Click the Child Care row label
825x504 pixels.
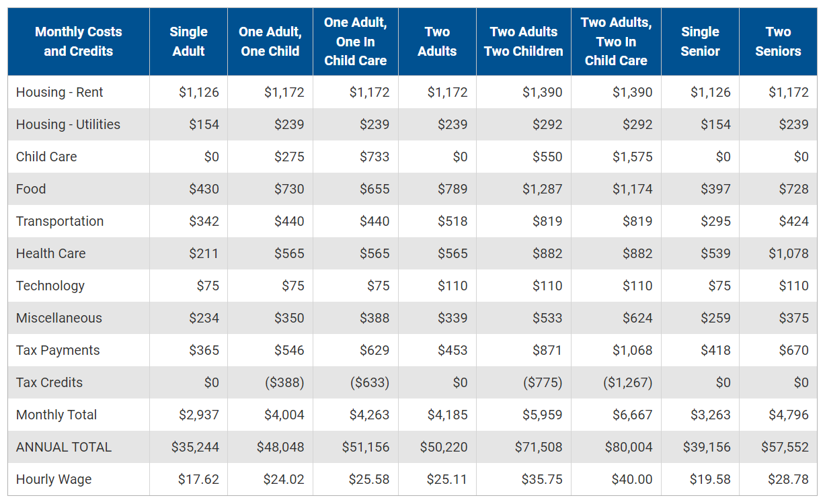click(46, 157)
